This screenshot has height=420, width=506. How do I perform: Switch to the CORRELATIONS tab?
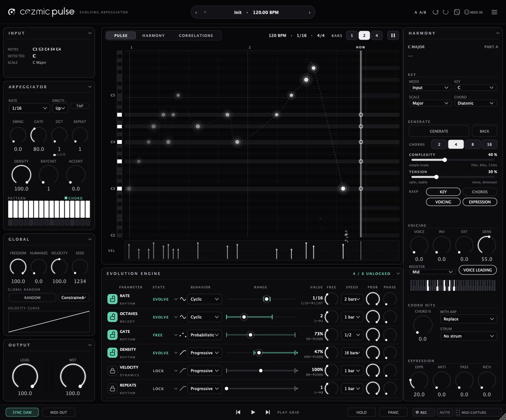click(x=196, y=35)
